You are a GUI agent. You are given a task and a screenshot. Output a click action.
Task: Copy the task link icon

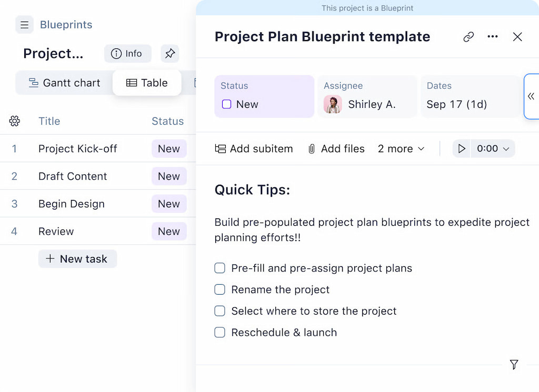(468, 37)
